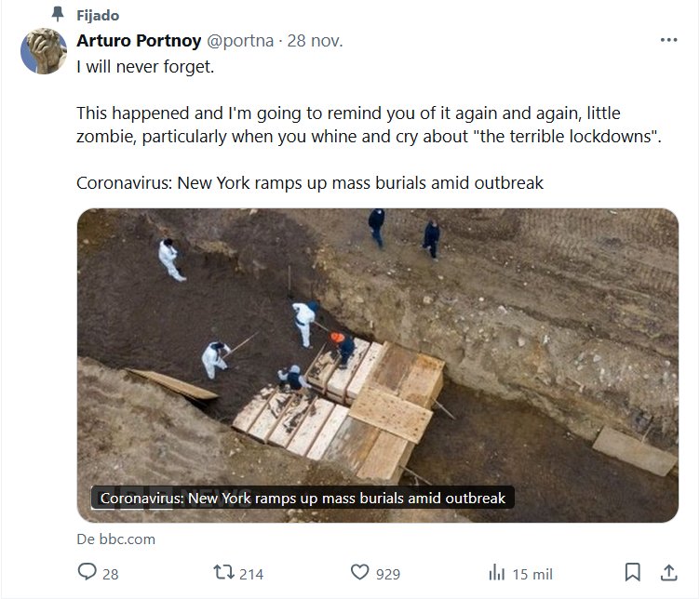This screenshot has height=599, width=700.
Task: Click the 15 mil views count
Action: pyautogui.click(x=532, y=573)
